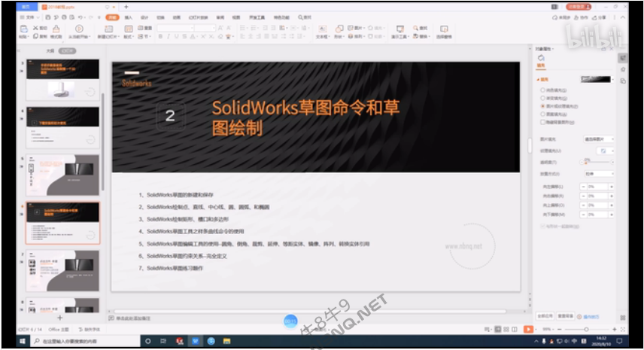Screen dimensions: 644x350
Task: Insert a Text Box (文本框) icon
Action: (323, 29)
